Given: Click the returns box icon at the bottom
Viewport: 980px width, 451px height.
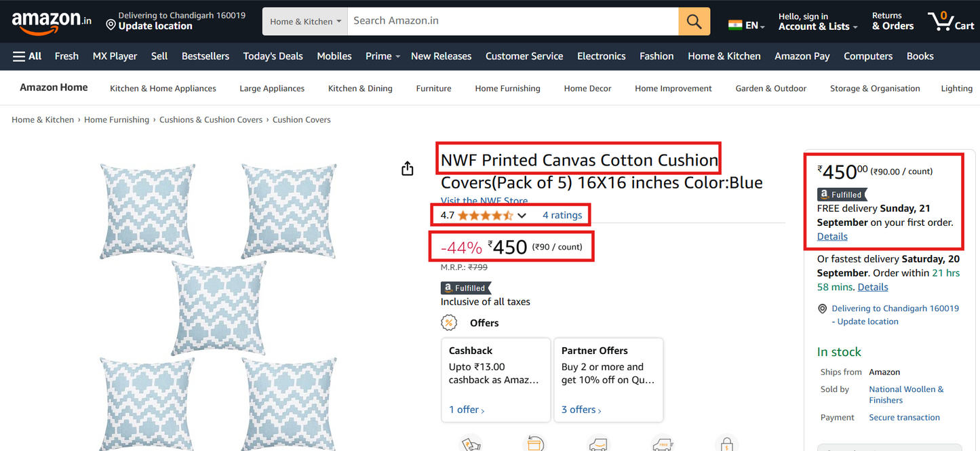Looking at the screenshot, I should (535, 444).
